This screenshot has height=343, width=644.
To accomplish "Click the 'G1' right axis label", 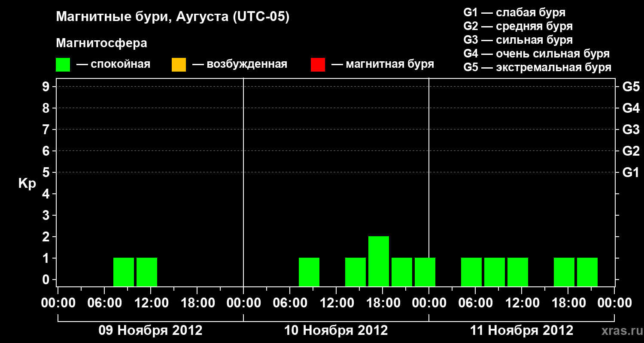I will (x=631, y=172).
